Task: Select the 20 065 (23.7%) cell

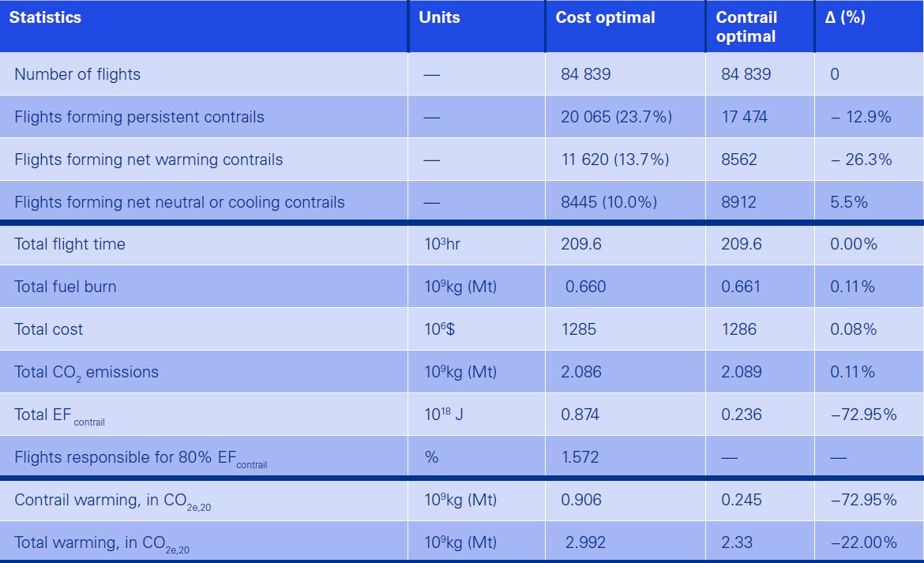Action: [616, 117]
